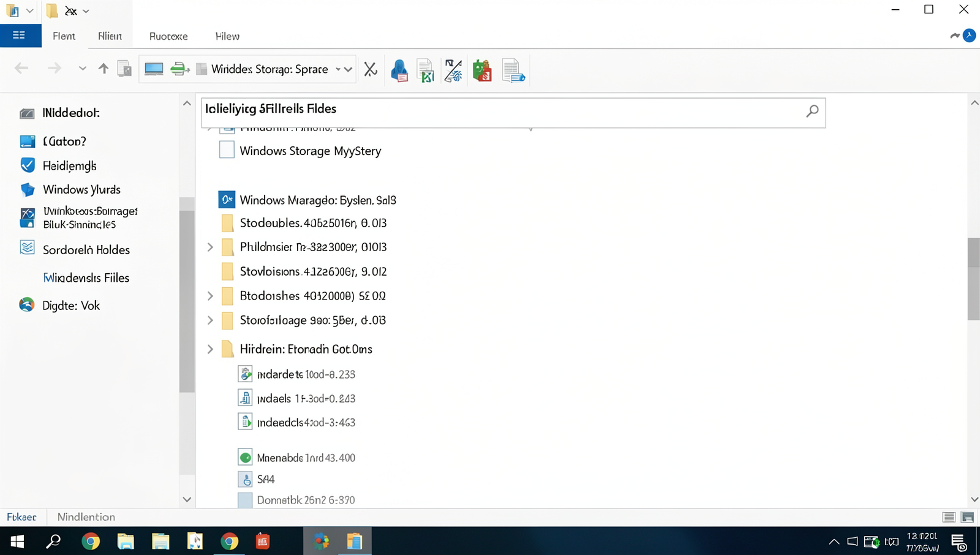The image size is (980, 555).
Task: Click the 'Fɒkaeɾ' status bar label
Action: (x=21, y=517)
